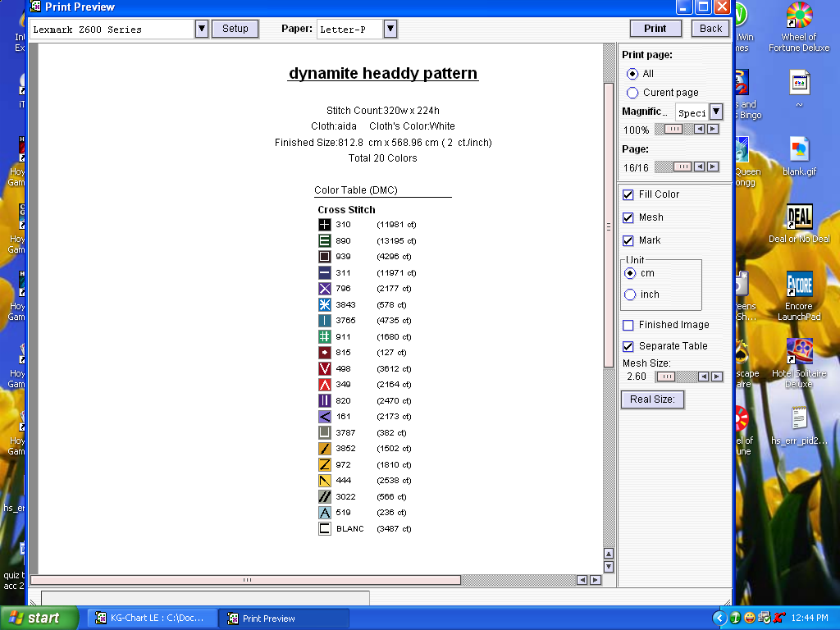The height and width of the screenshot is (630, 840).
Task: Select the Current page radio option
Action: click(x=632, y=93)
